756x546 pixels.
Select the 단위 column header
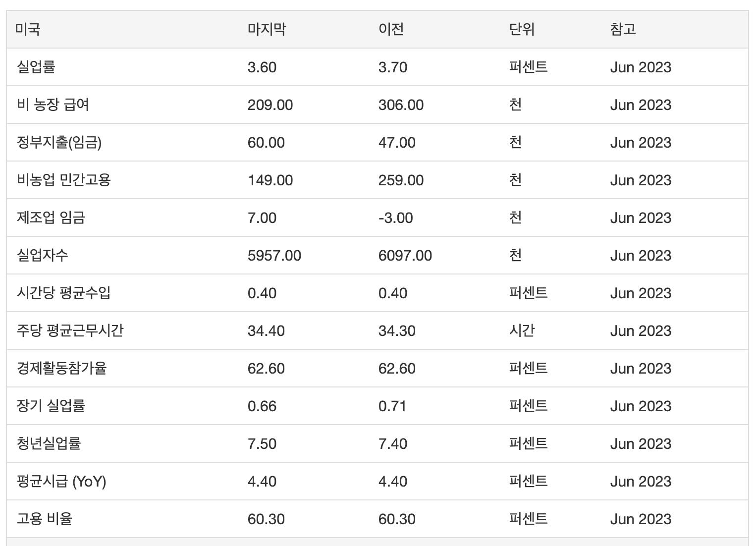click(x=522, y=29)
